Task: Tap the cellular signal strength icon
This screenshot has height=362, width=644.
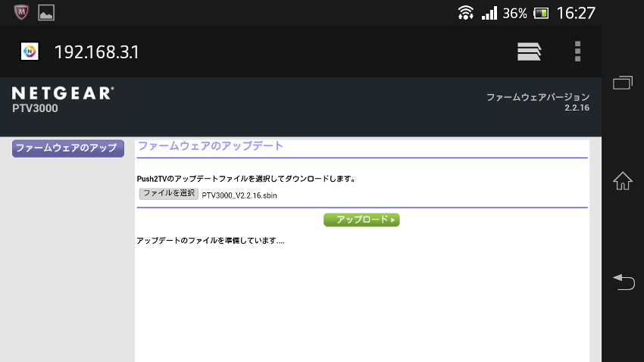Action: 489,13
